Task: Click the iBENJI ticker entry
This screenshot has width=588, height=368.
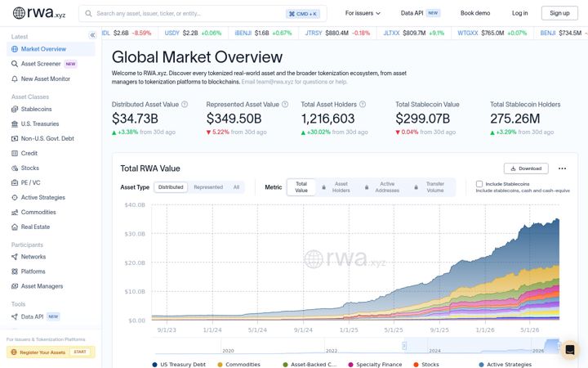Action: [263, 33]
